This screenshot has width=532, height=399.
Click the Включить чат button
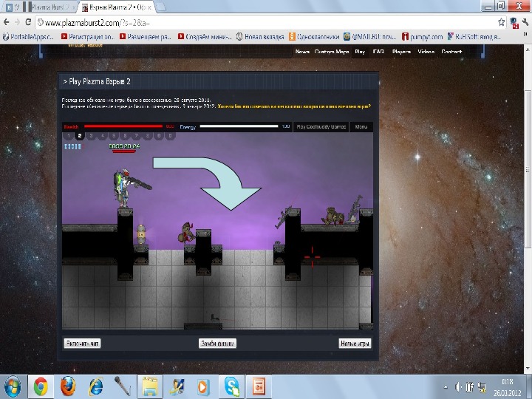pyautogui.click(x=82, y=344)
